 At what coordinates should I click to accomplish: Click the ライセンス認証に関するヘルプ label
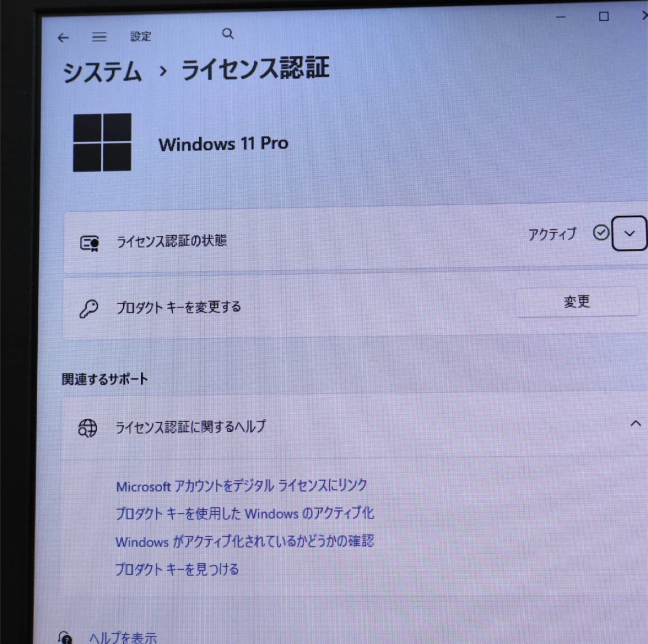tap(191, 427)
